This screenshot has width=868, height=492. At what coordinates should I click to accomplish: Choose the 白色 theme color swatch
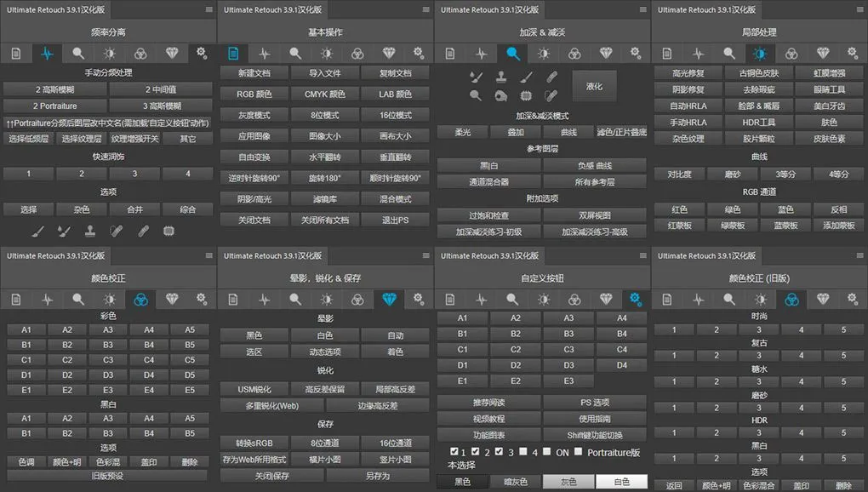click(x=620, y=482)
